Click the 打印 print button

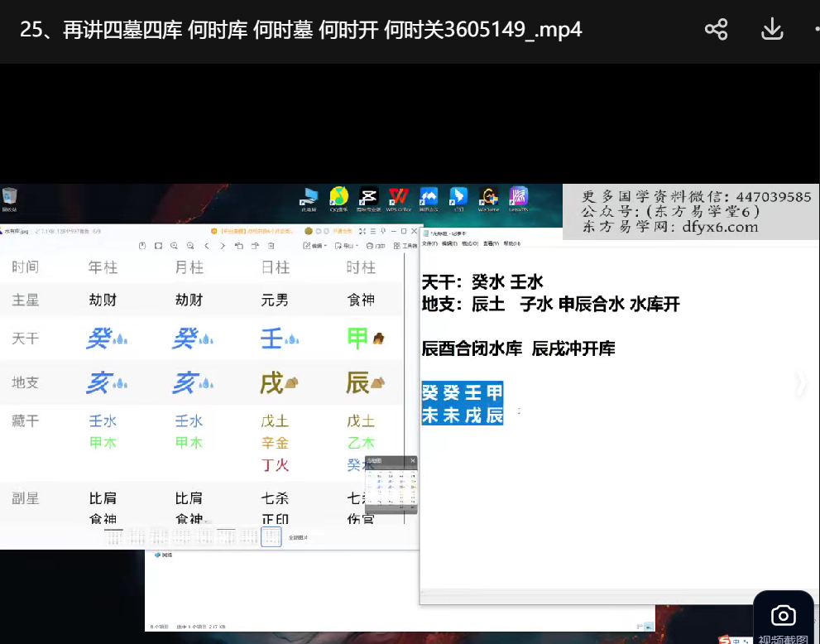click(x=377, y=246)
